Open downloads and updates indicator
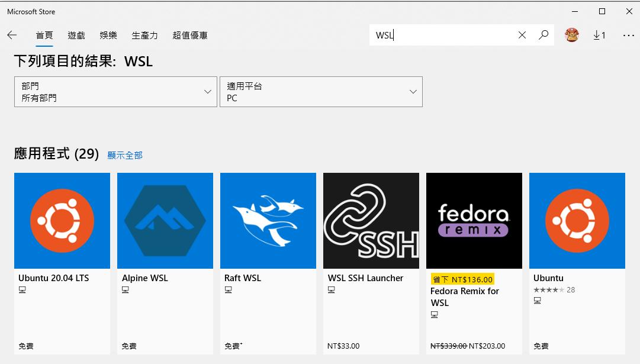 599,36
